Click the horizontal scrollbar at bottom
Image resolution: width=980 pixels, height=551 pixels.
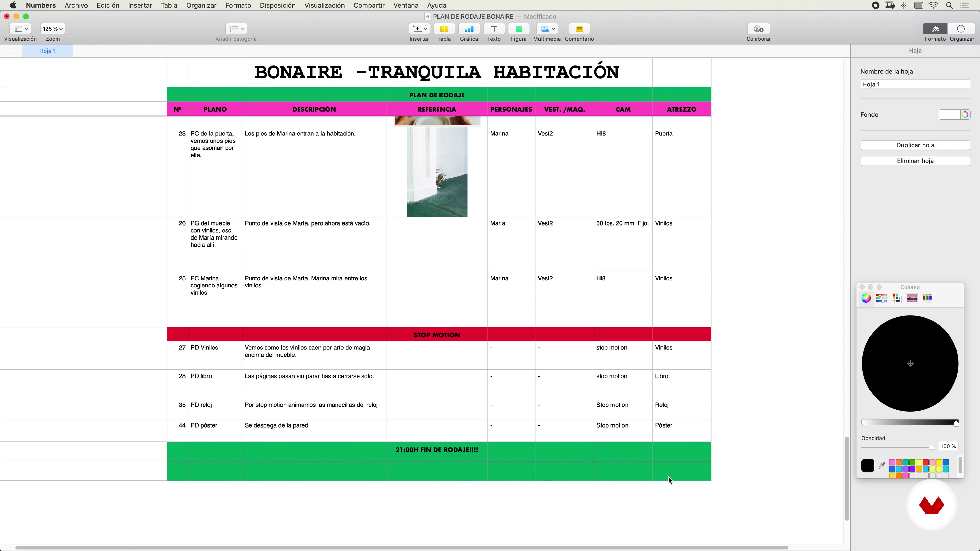[401, 548]
